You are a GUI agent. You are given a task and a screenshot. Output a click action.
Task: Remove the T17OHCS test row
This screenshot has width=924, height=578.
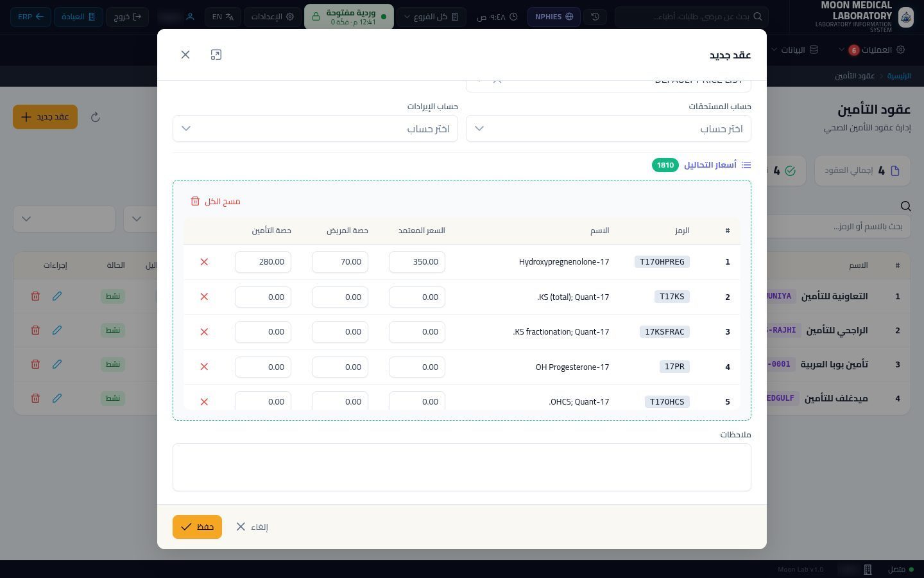[x=204, y=402]
